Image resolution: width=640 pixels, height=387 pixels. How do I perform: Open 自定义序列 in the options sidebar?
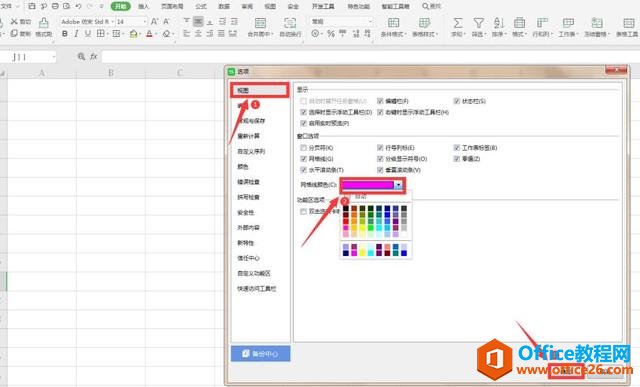point(251,151)
